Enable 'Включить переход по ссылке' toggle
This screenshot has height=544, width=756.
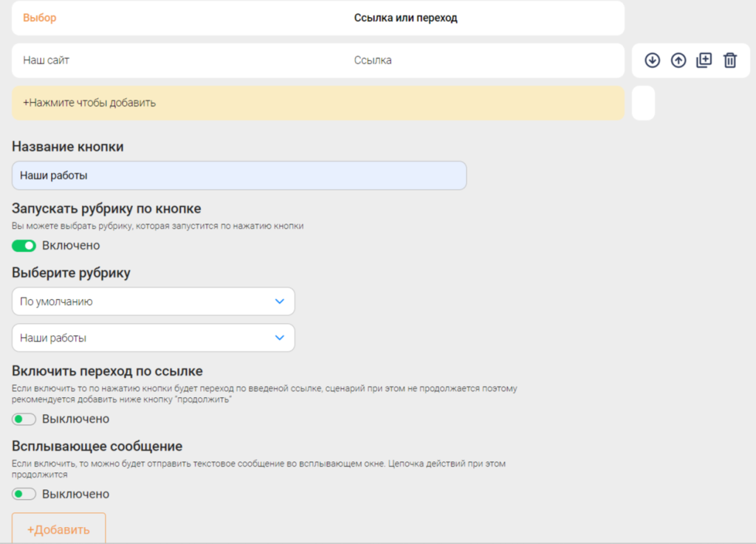coord(24,419)
